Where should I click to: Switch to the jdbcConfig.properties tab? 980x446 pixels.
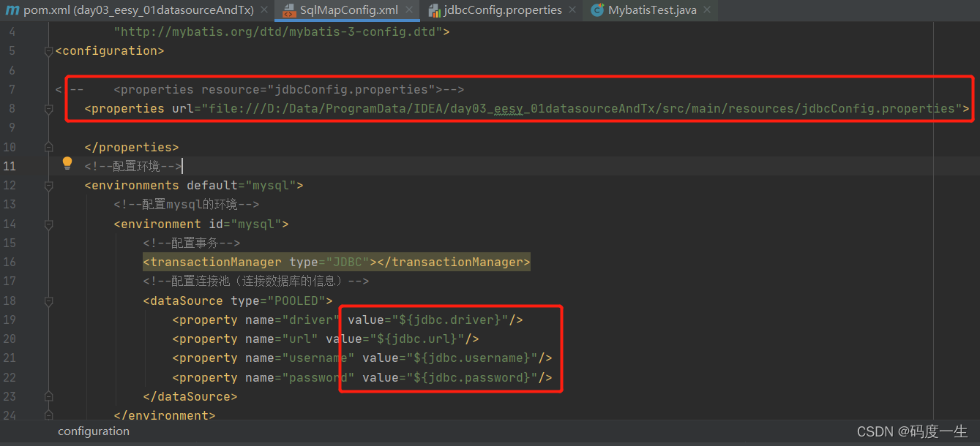(x=502, y=10)
